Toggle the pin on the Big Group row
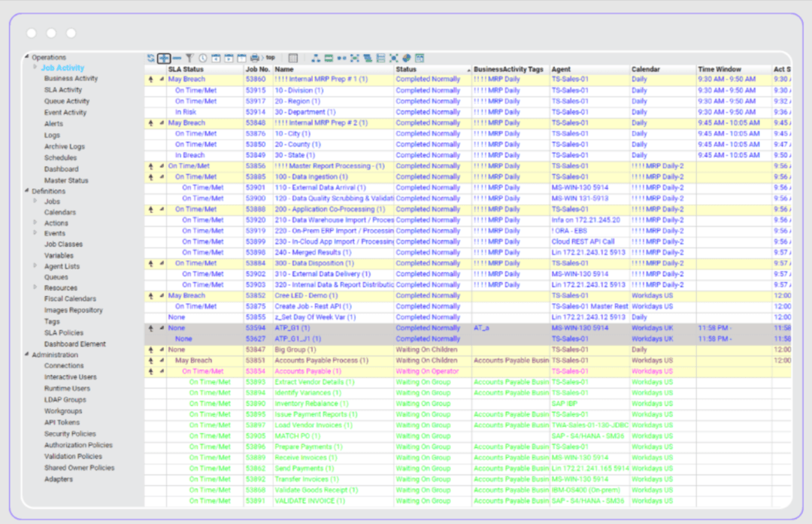Viewport: 812px width, 524px height. (x=151, y=350)
